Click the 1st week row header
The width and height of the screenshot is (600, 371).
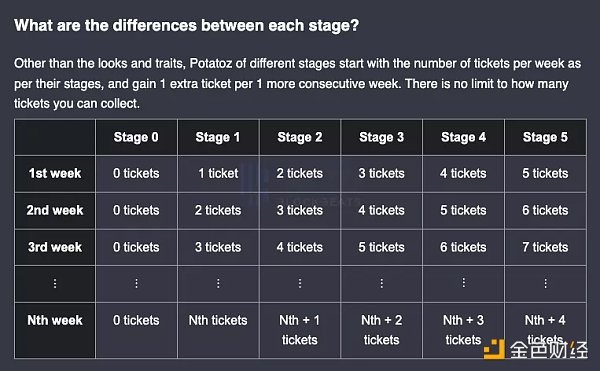[x=55, y=174]
